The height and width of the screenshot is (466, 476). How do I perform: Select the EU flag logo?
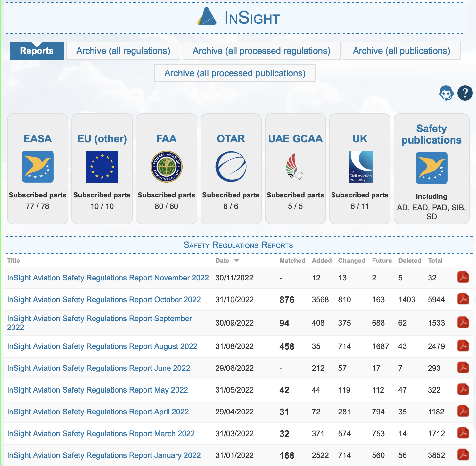click(x=102, y=167)
